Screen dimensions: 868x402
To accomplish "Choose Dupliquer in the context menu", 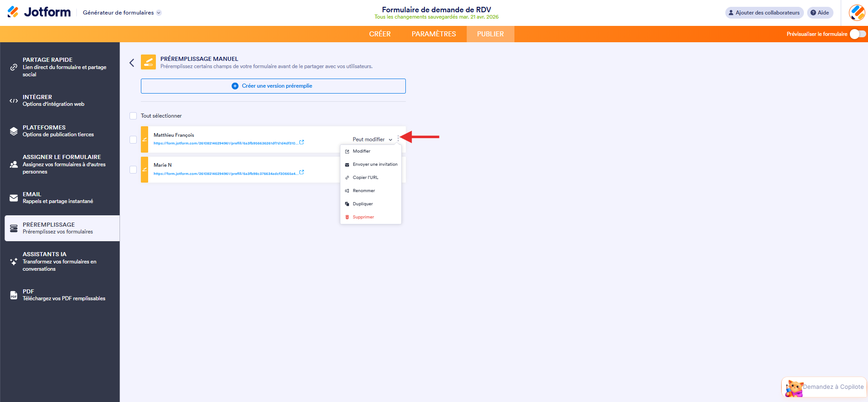I will tap(371, 204).
